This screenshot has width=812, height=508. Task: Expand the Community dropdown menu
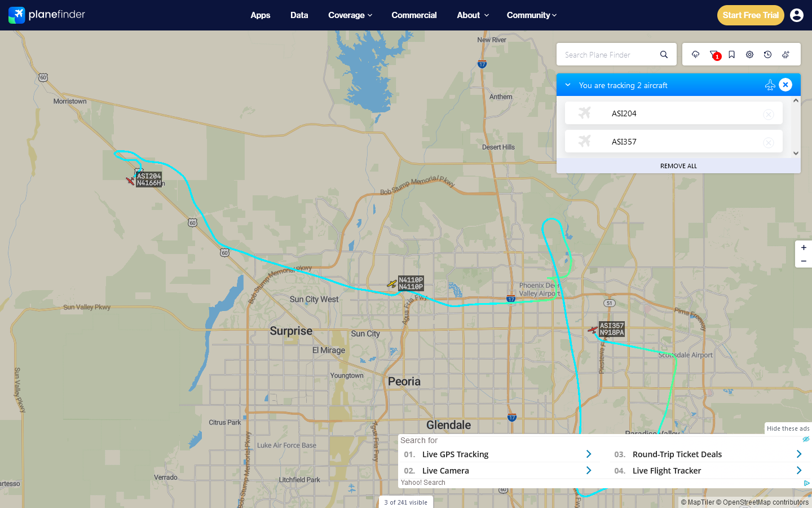531,15
